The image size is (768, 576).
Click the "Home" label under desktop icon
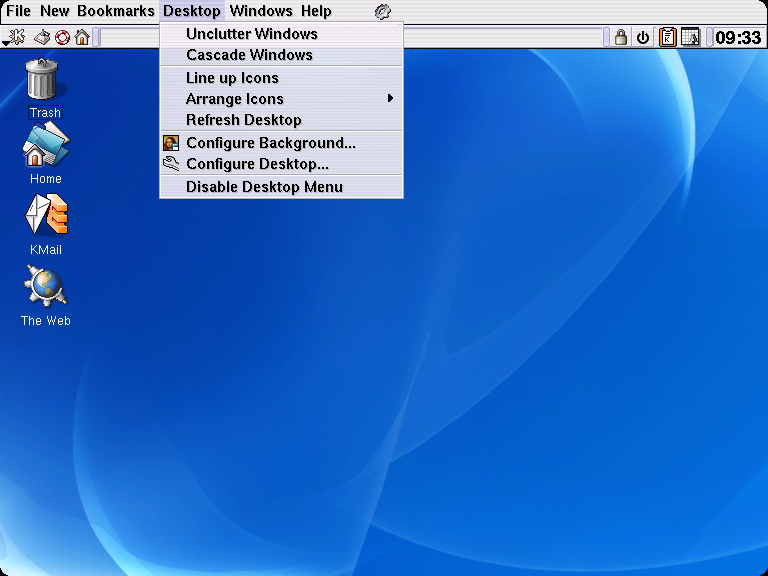(x=46, y=179)
